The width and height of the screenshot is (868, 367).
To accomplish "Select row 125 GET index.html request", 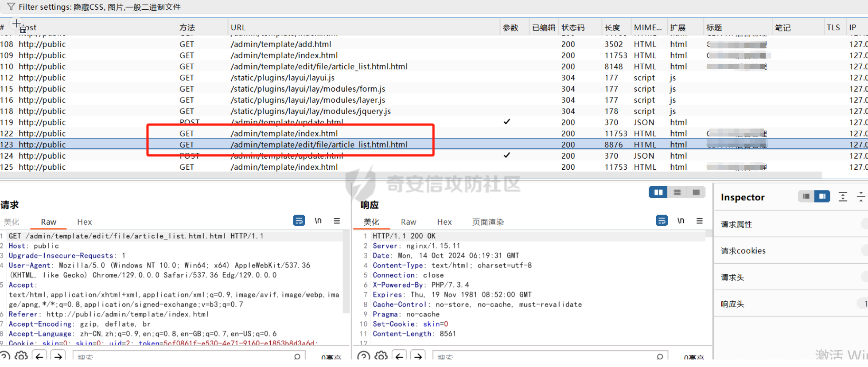I will tap(434, 167).
